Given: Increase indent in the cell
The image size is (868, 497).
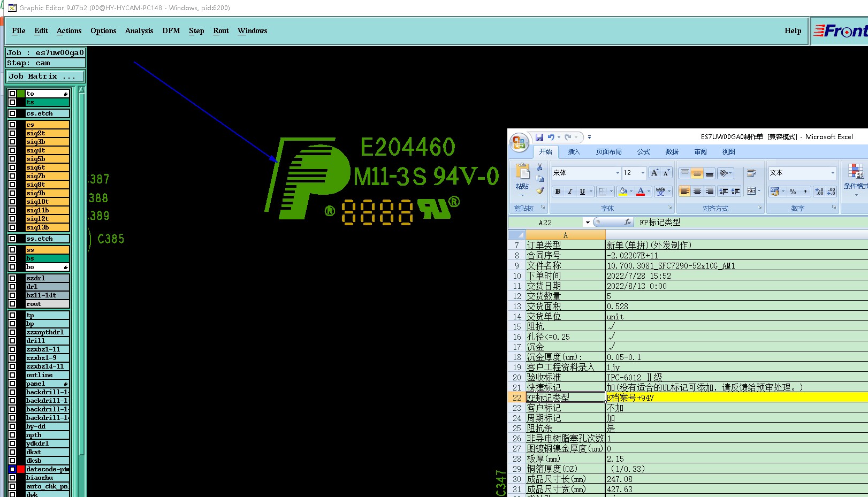Looking at the screenshot, I should 736,191.
